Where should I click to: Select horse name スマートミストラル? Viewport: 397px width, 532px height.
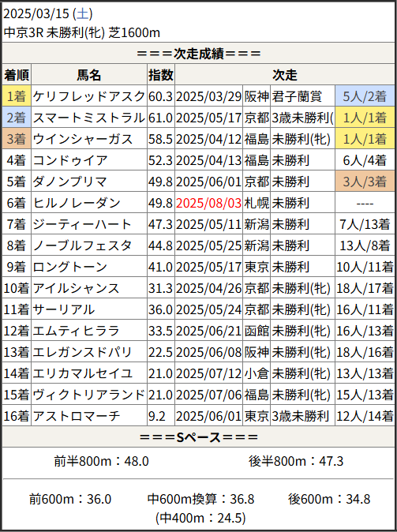tap(89, 118)
